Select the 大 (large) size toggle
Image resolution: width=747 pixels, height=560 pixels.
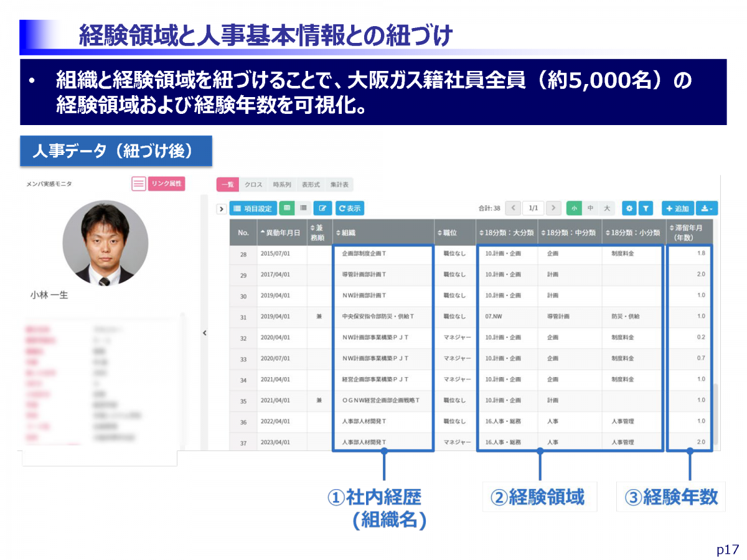[606, 208]
